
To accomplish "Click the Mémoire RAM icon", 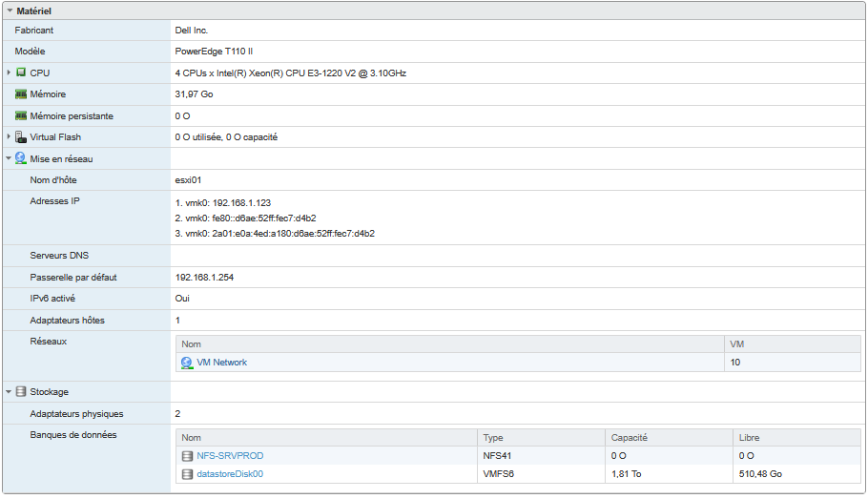I will (21, 94).
